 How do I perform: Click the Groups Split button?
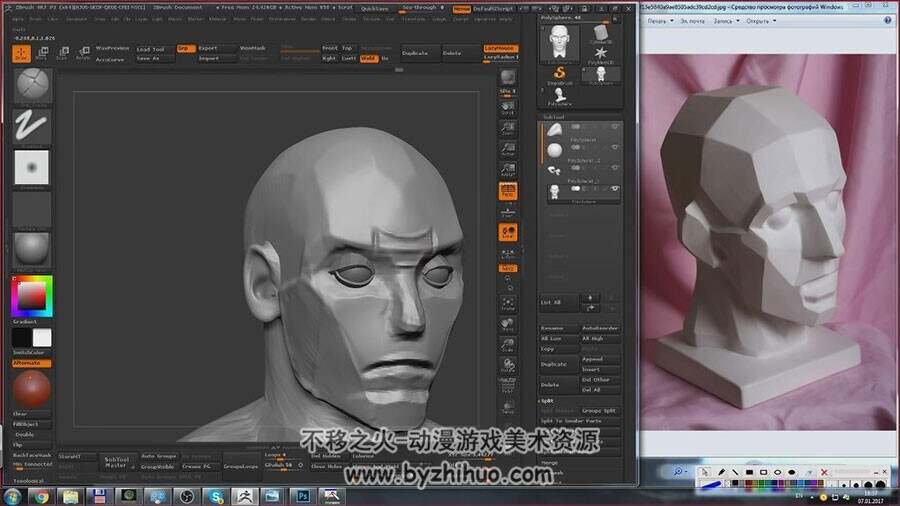(x=600, y=411)
